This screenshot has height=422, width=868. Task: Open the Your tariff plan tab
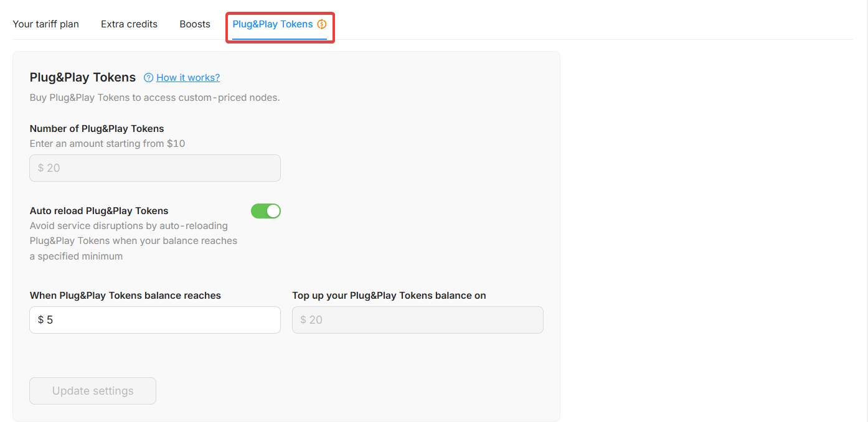click(x=45, y=24)
